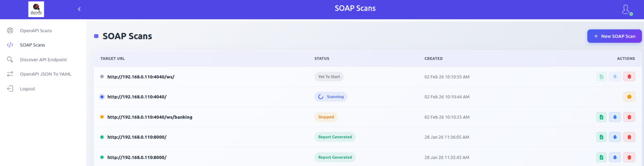Open OpenAPI Scans in the sidebar
Viewport: 644px width, 166px height.
(x=36, y=31)
